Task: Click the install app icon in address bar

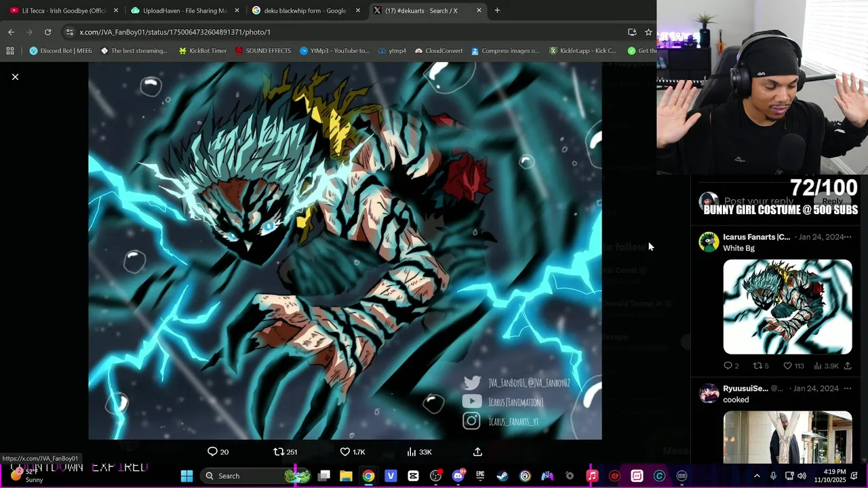Action: click(x=632, y=32)
